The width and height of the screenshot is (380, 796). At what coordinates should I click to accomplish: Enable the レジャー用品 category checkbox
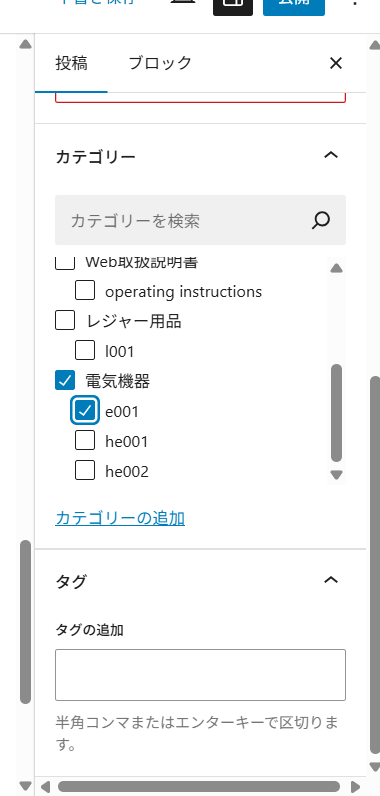(x=65, y=320)
